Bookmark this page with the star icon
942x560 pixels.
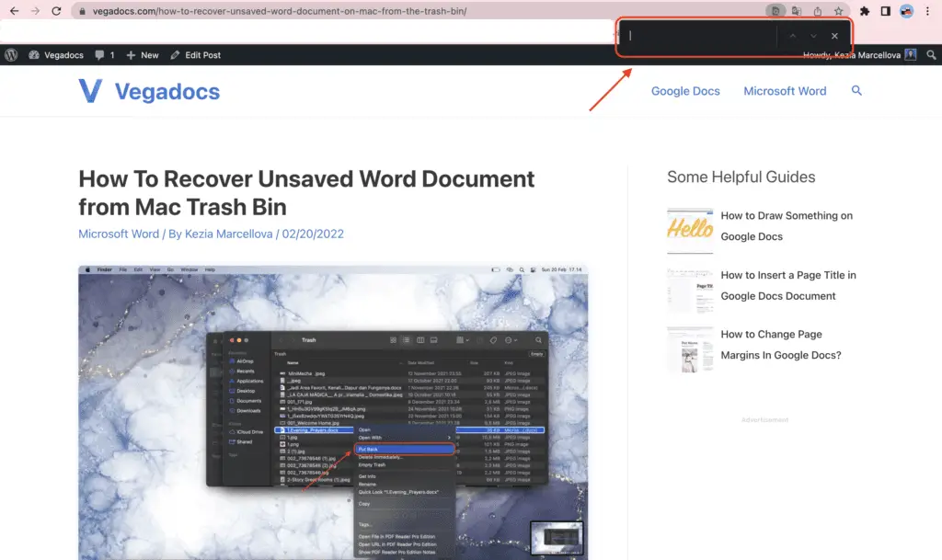(x=839, y=11)
